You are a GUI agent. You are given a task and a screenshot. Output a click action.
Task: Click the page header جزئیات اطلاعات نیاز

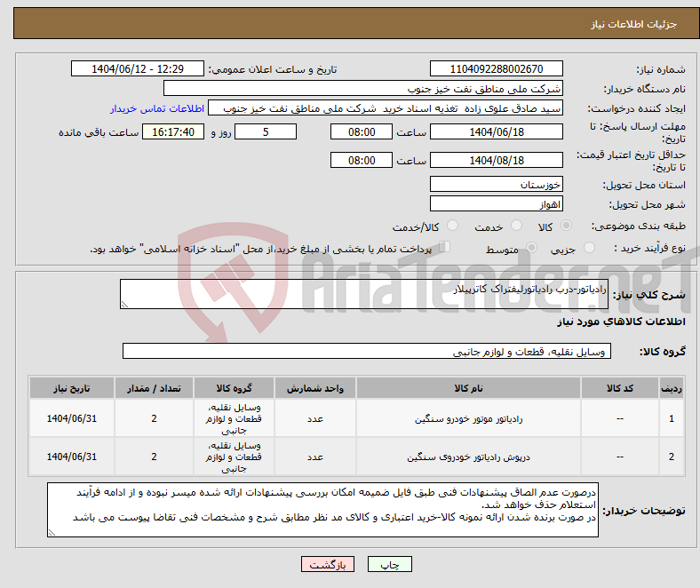tap(634, 24)
